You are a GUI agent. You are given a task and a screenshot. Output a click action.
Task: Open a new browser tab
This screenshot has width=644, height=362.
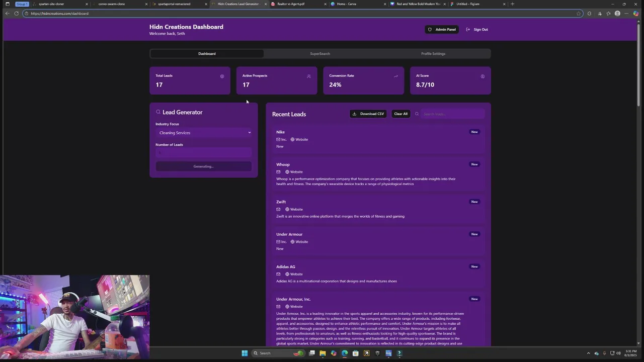pos(513,4)
